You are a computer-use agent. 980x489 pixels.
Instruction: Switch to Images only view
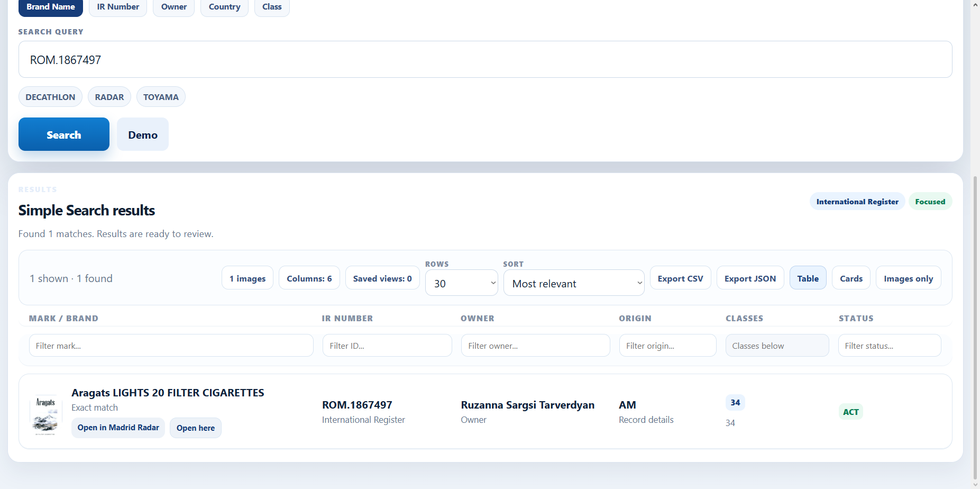click(909, 278)
